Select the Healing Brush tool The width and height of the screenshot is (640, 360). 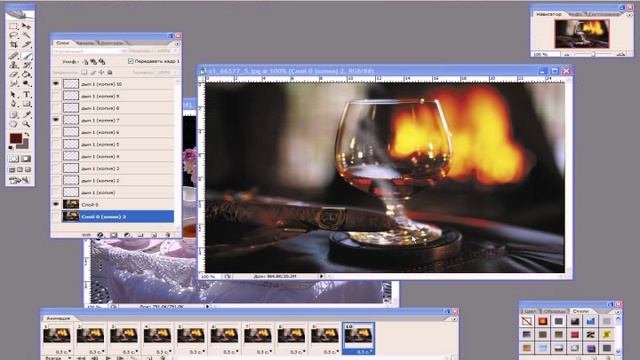pos(13,56)
